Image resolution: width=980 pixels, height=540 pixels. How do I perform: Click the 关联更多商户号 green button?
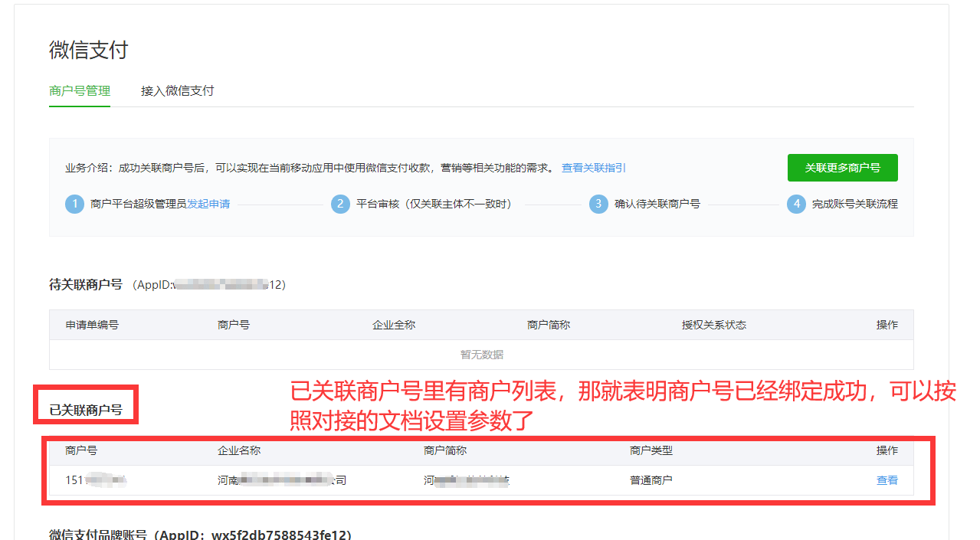tap(842, 168)
